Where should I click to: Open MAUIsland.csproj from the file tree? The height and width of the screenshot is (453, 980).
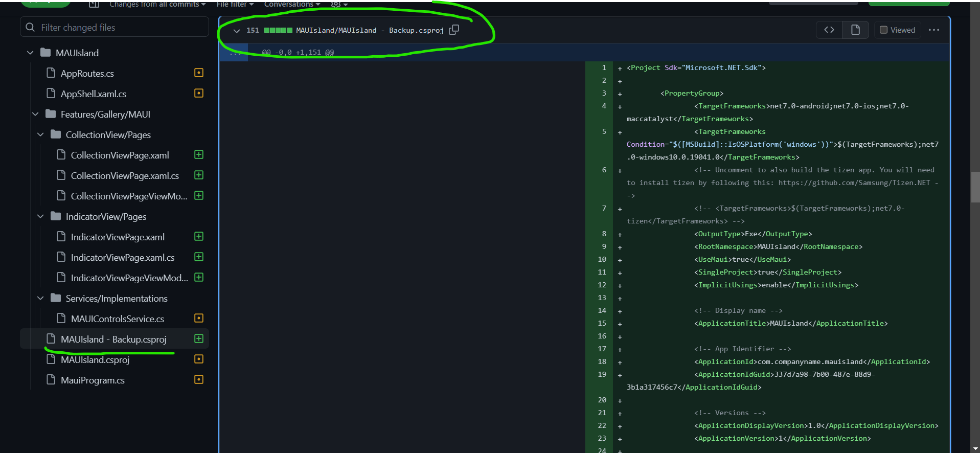[95, 359]
